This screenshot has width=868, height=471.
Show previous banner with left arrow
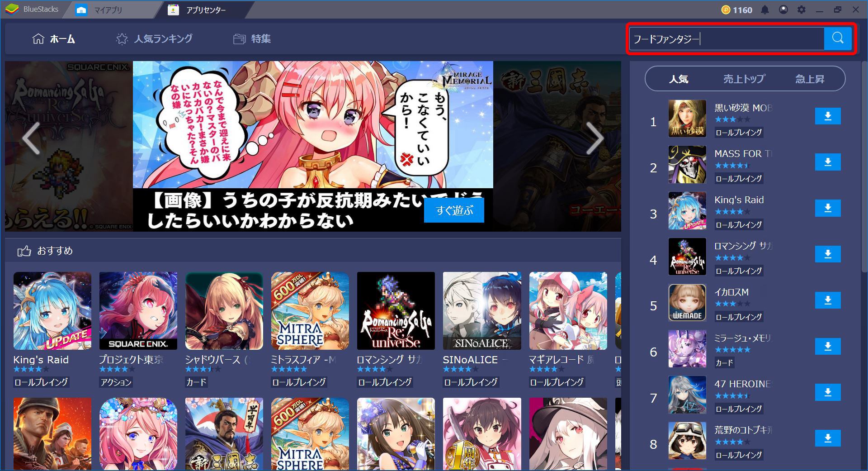31,138
